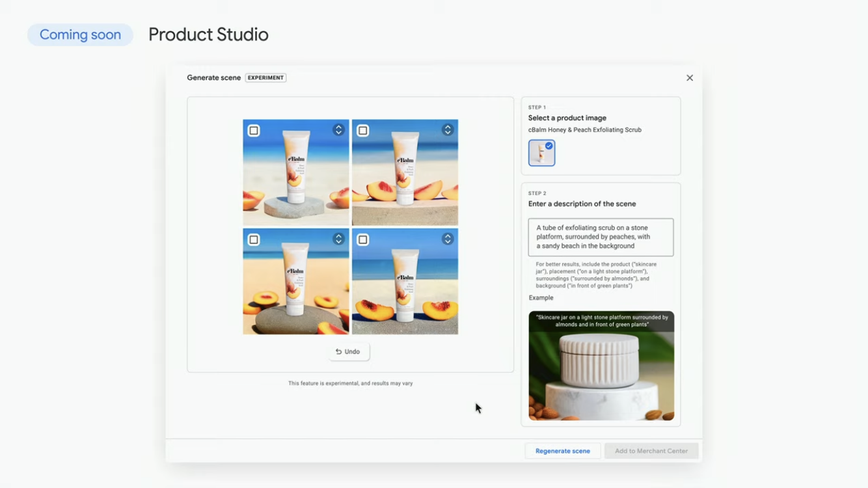Click the scene description text field
Viewport: 868px width, 488px height.
(x=601, y=237)
